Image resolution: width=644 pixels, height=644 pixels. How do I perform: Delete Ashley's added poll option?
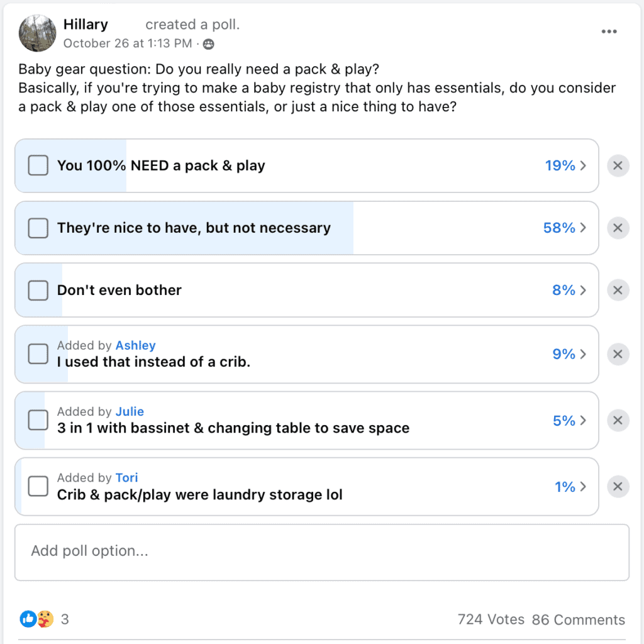point(618,354)
